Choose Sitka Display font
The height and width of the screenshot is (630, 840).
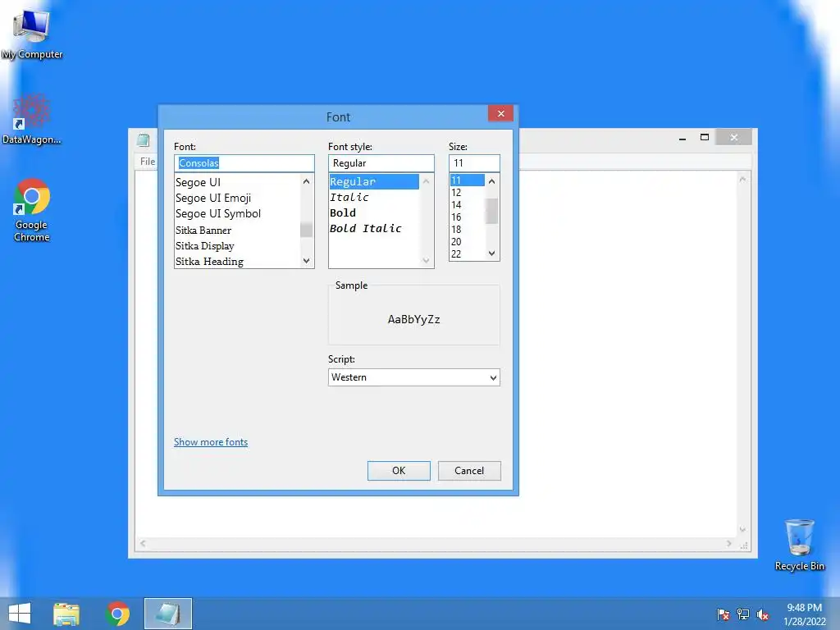click(237, 245)
